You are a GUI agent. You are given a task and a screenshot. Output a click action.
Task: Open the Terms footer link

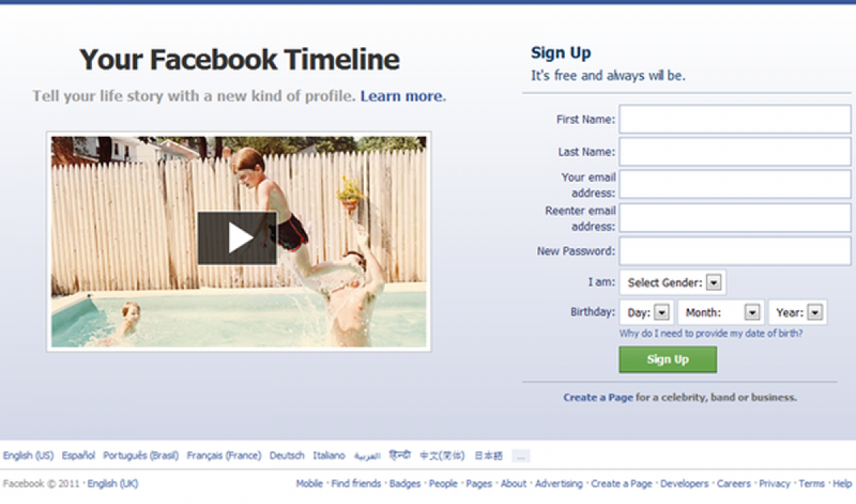tap(812, 483)
